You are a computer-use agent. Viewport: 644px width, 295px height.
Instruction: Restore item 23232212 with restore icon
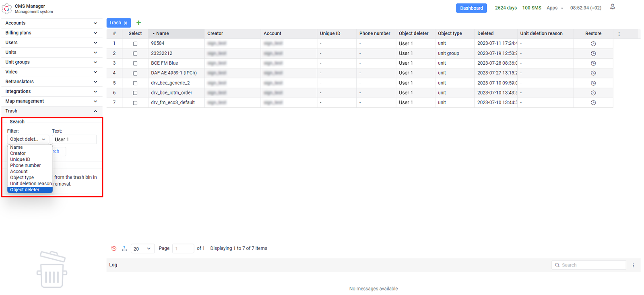point(593,53)
